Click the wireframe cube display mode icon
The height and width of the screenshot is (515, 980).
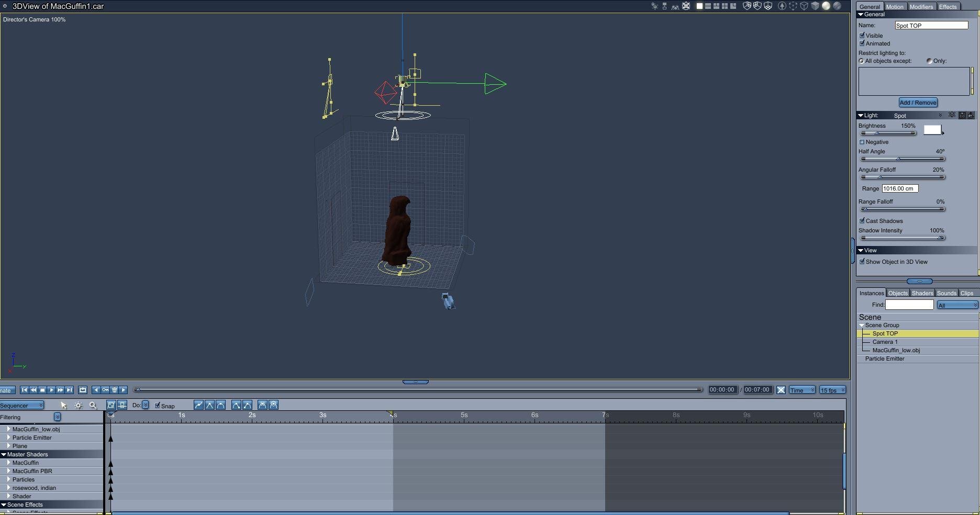click(x=804, y=6)
